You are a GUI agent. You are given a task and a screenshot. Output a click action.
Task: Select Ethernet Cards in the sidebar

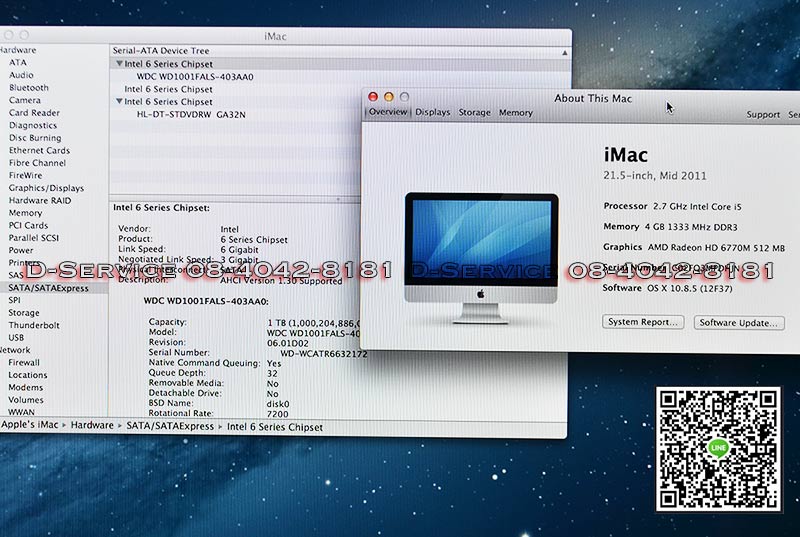point(39,150)
